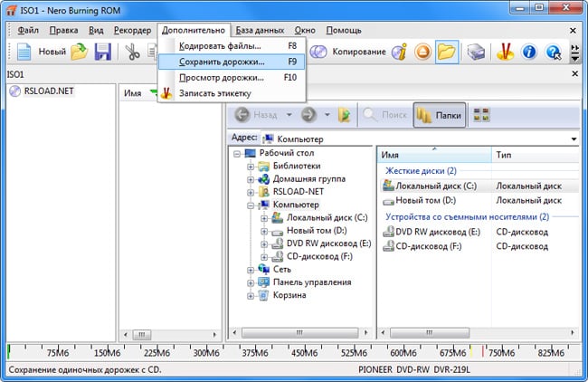The height and width of the screenshot is (382, 588).
Task: Click the Копирование disc copy icon
Action: tap(318, 52)
